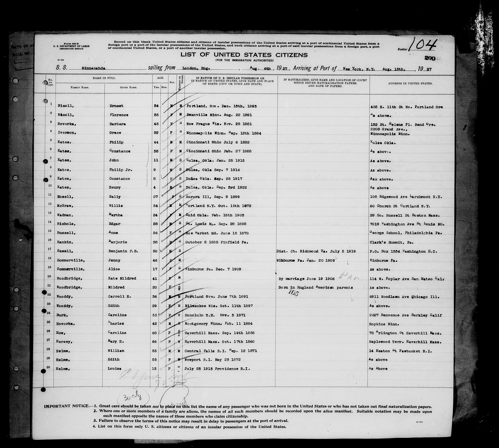Screen dimensions: 499x448
Task: Click given name 'Benjamin F.B.'
Action: [123, 251]
